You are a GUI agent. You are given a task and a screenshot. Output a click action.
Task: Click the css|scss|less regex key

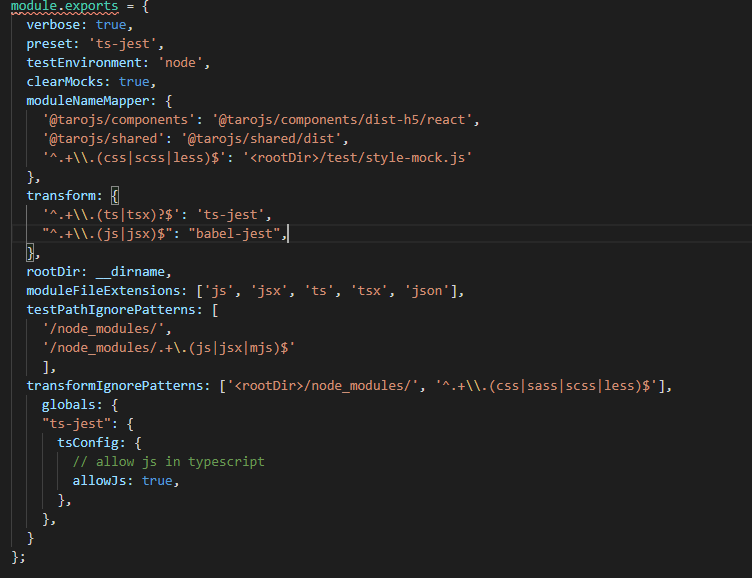pyautogui.click(x=134, y=158)
